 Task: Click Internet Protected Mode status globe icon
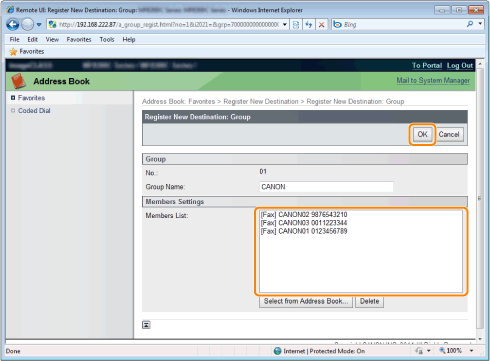(277, 351)
